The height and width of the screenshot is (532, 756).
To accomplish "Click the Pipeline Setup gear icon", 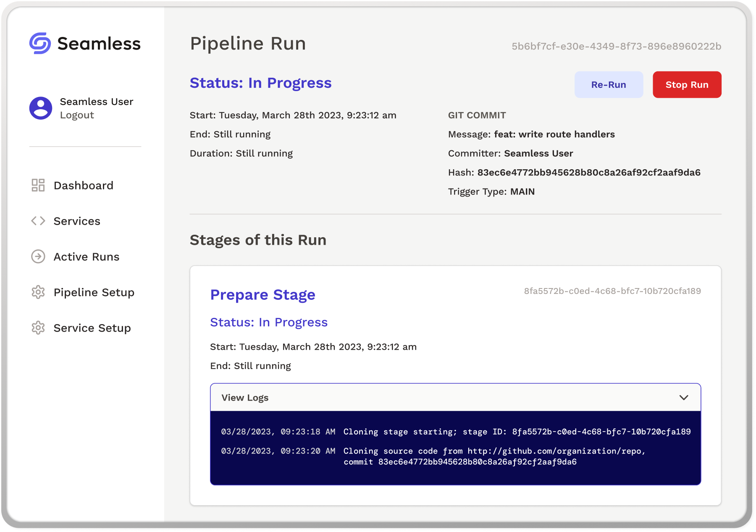I will click(38, 292).
